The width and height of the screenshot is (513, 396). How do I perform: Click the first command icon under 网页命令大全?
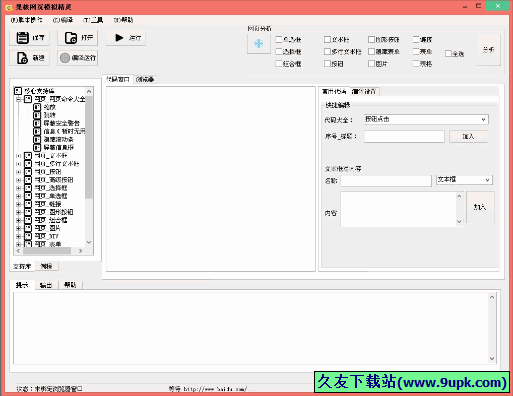coord(37,107)
